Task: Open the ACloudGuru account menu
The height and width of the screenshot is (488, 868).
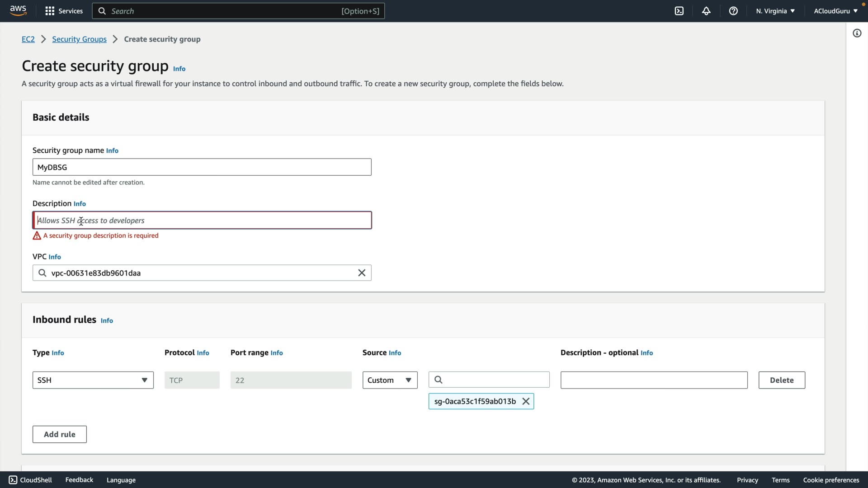Action: click(835, 11)
